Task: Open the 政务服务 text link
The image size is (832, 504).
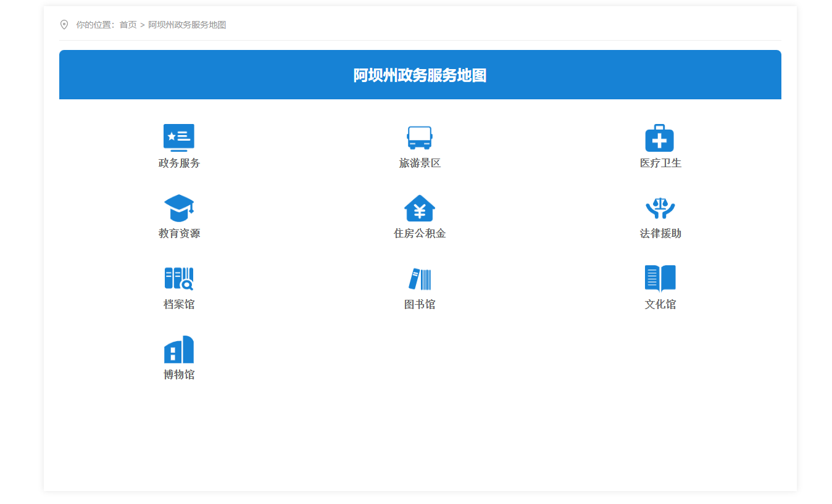Action: point(179,163)
